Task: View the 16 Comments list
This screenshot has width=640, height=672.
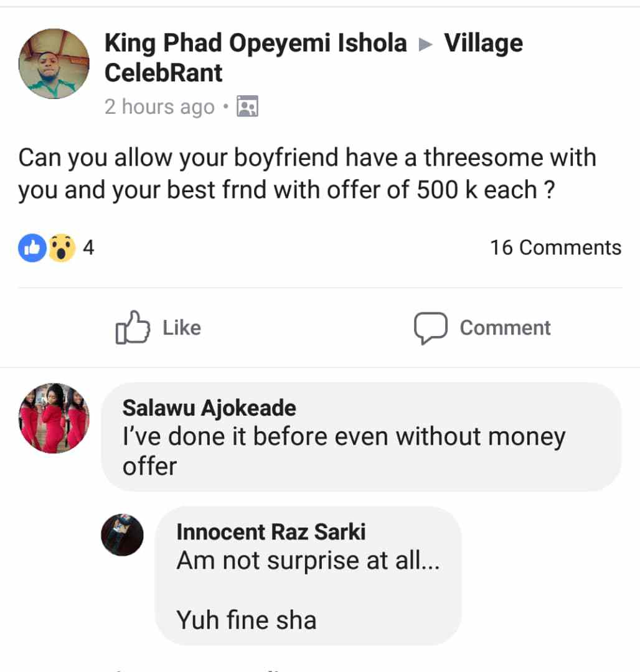Action: point(555,248)
